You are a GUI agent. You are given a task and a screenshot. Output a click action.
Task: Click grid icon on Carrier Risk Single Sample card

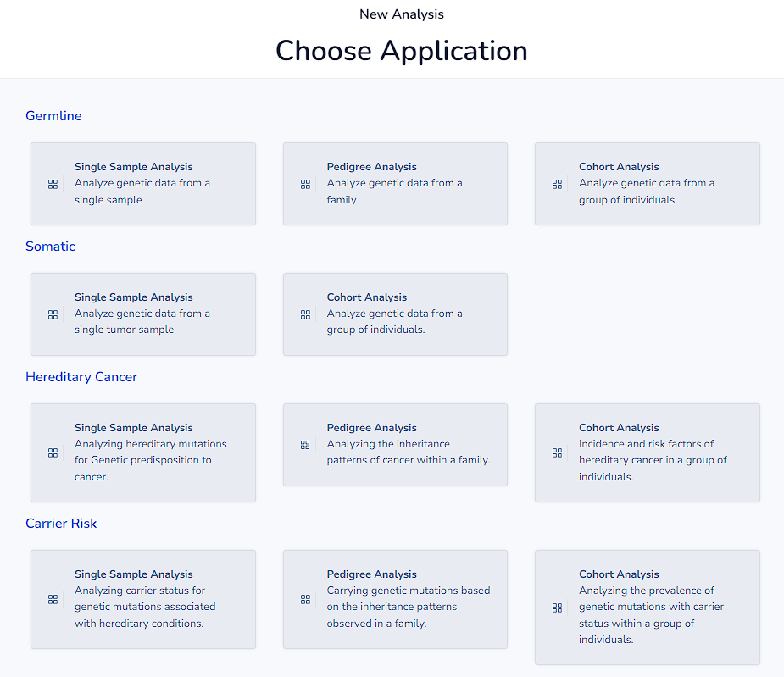click(x=53, y=599)
